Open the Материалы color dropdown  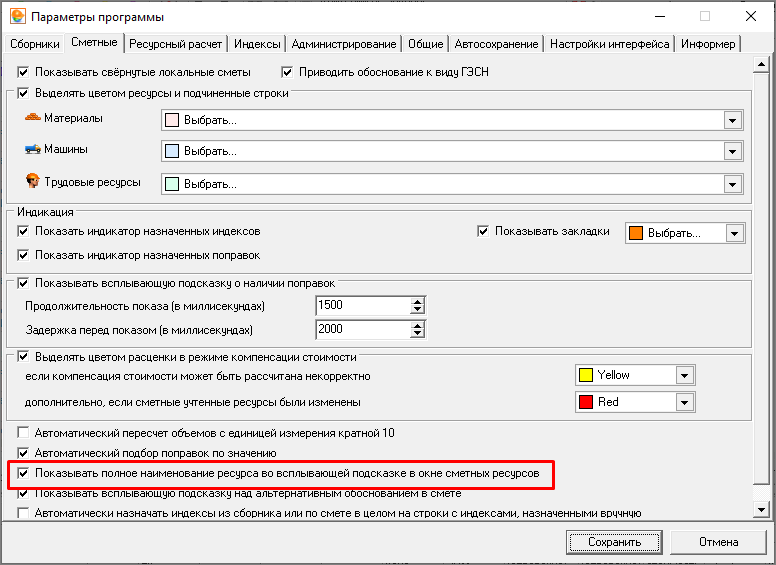point(732,121)
